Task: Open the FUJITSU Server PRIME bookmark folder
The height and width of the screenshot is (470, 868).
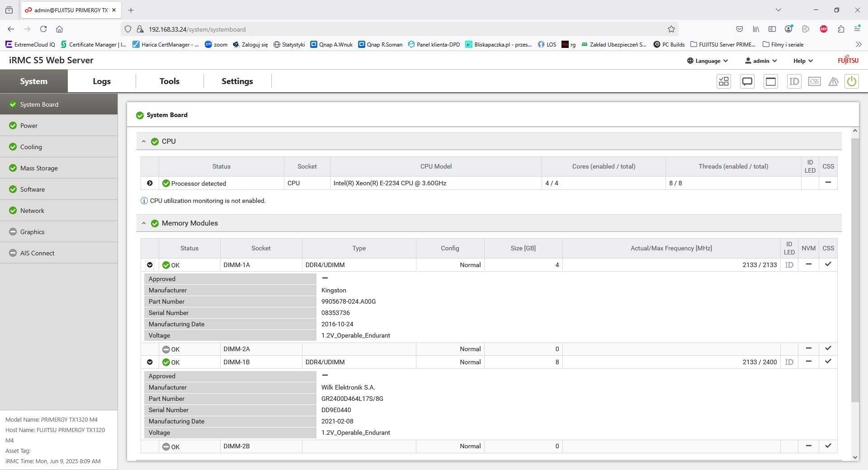Action: (723, 44)
